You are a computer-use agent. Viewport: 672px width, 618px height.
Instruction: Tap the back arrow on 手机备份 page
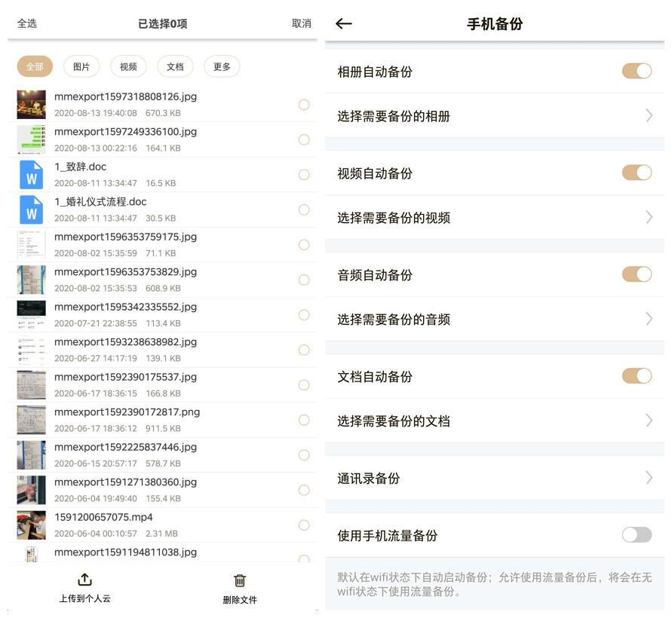[x=343, y=23]
